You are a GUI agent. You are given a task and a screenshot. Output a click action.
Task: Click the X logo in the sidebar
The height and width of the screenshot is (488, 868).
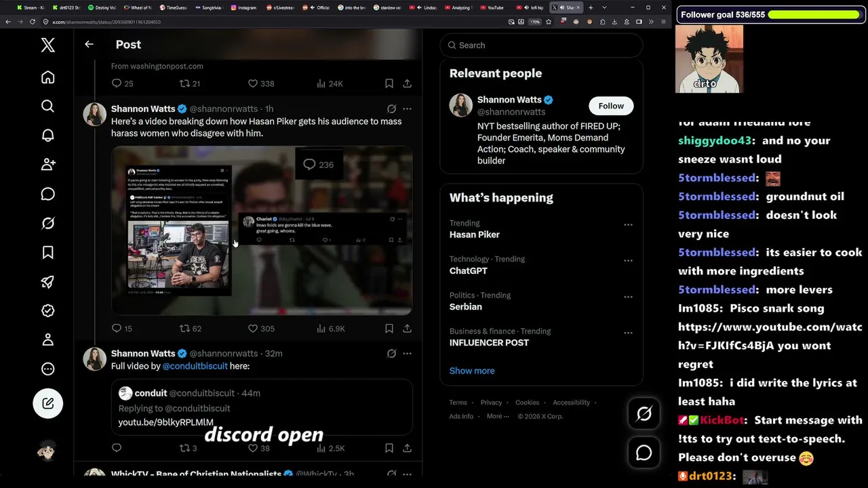click(x=47, y=45)
